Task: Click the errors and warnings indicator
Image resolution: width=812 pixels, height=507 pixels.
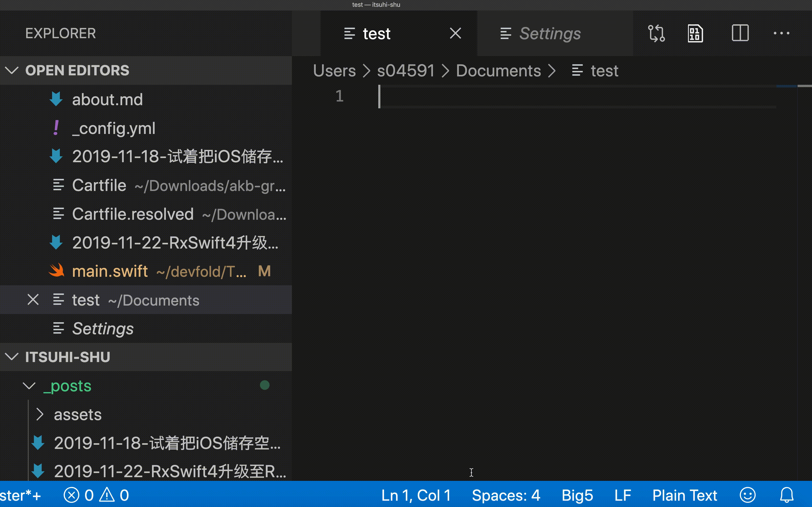Action: pyautogui.click(x=97, y=495)
